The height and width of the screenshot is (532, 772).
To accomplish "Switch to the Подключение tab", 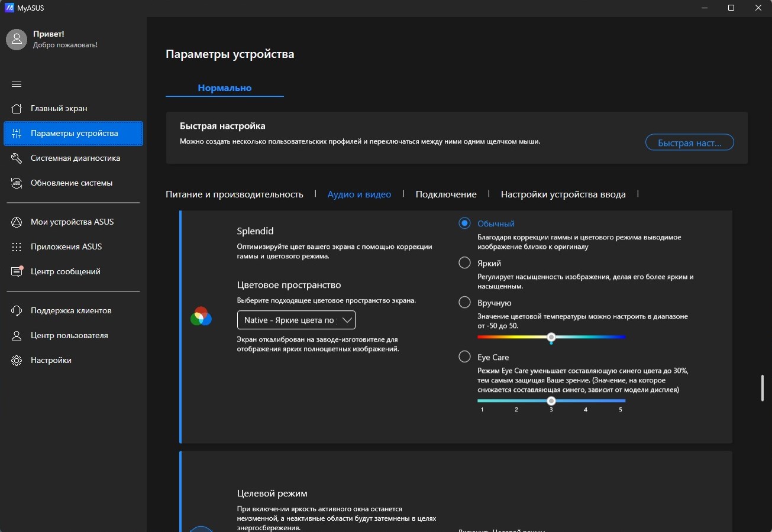I will click(x=445, y=194).
